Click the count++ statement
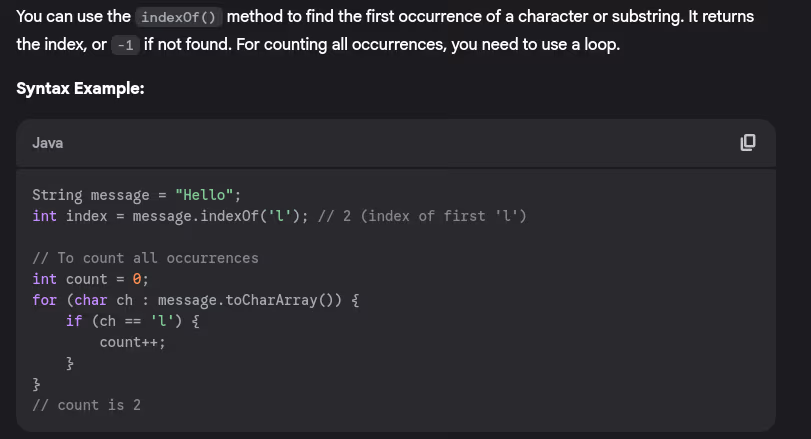811x439 pixels. [x=132, y=342]
